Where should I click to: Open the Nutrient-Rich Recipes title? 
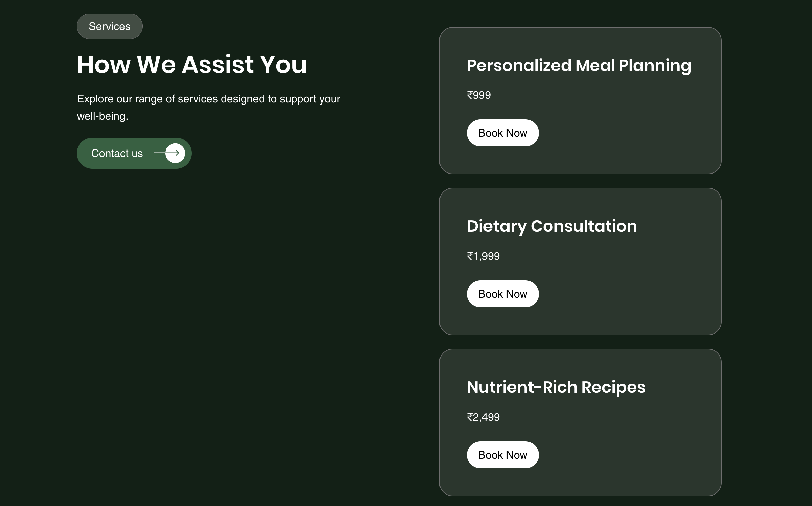pyautogui.click(x=556, y=387)
